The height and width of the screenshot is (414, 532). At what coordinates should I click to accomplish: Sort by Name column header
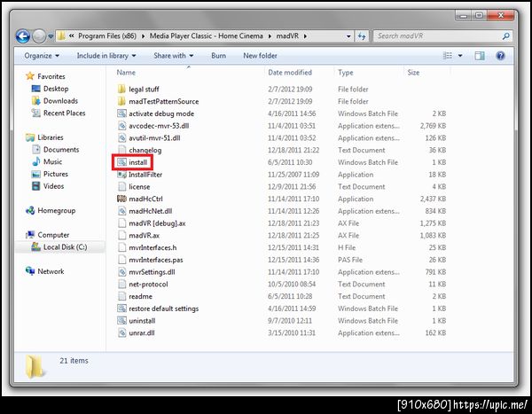pos(126,73)
